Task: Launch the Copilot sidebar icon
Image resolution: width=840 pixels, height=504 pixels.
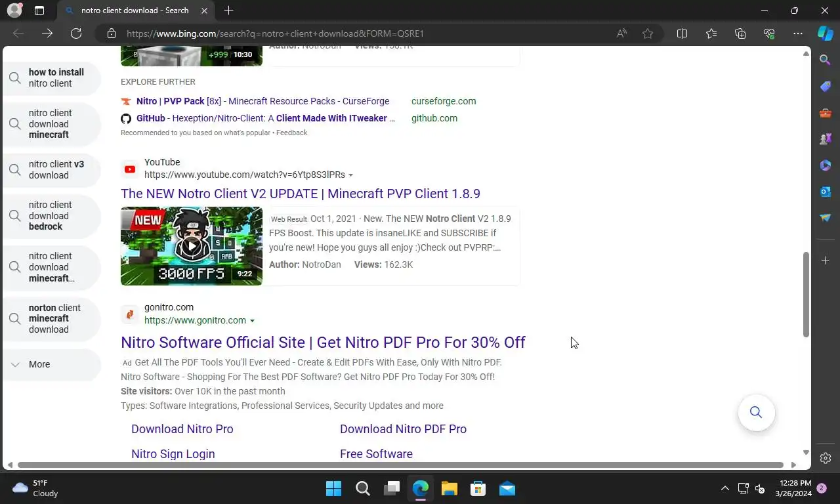Action: tap(826, 33)
